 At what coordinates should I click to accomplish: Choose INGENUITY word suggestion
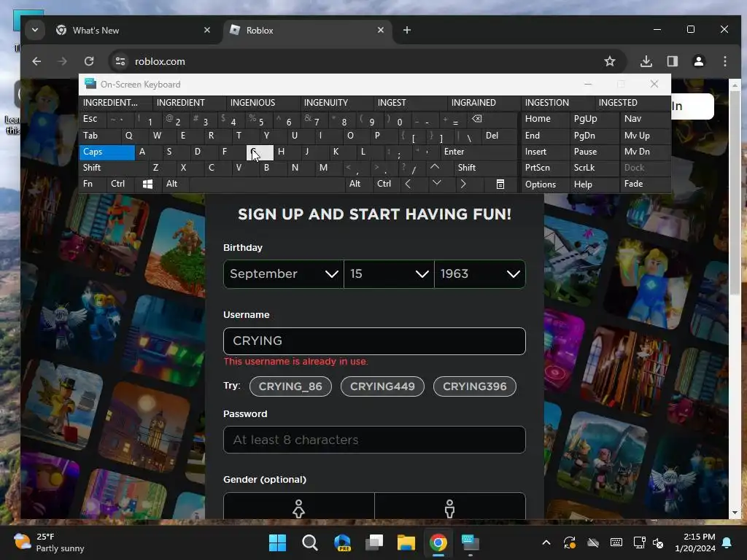coord(336,103)
